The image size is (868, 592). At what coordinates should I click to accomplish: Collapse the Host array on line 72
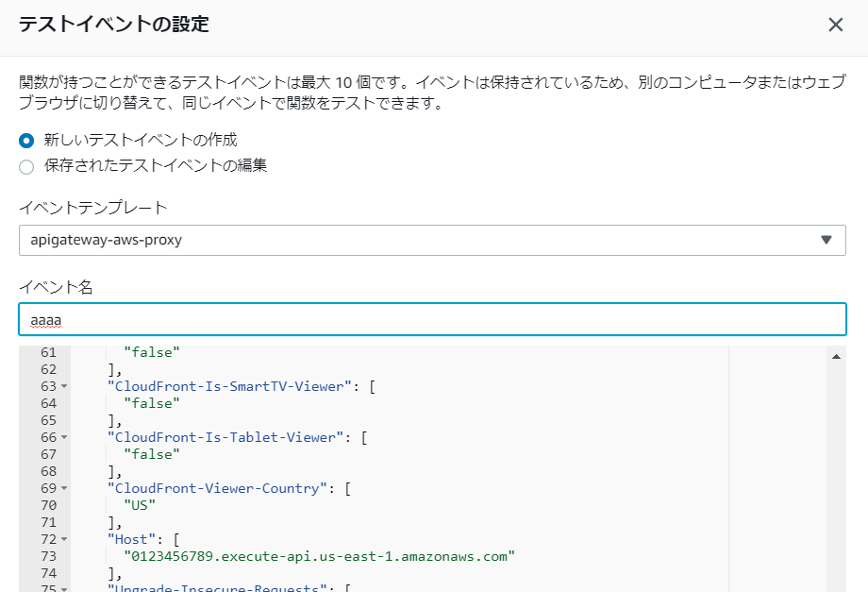[63, 539]
